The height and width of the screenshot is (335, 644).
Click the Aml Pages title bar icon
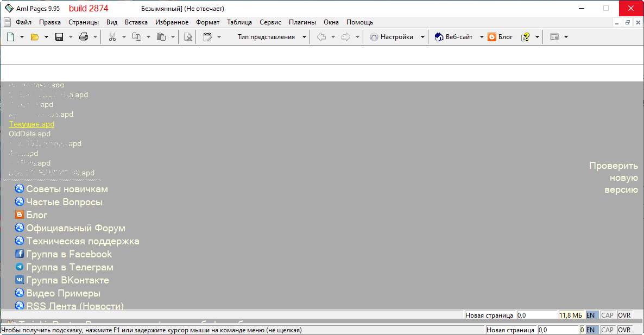[9, 8]
